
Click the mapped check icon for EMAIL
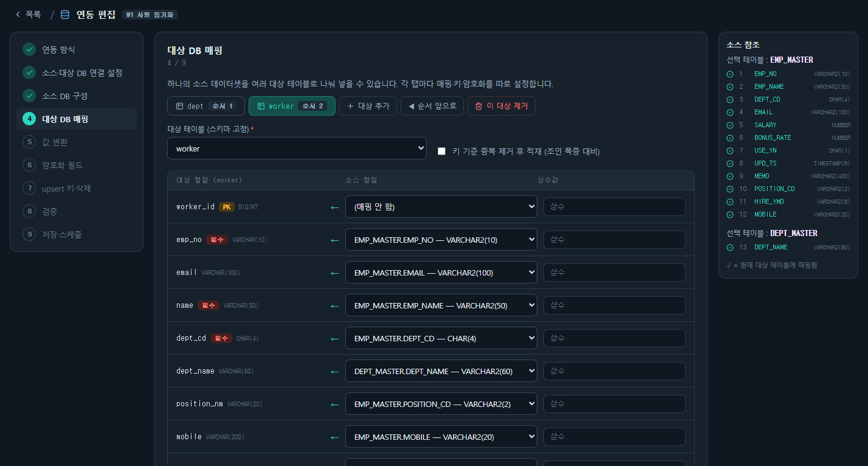pyautogui.click(x=730, y=112)
